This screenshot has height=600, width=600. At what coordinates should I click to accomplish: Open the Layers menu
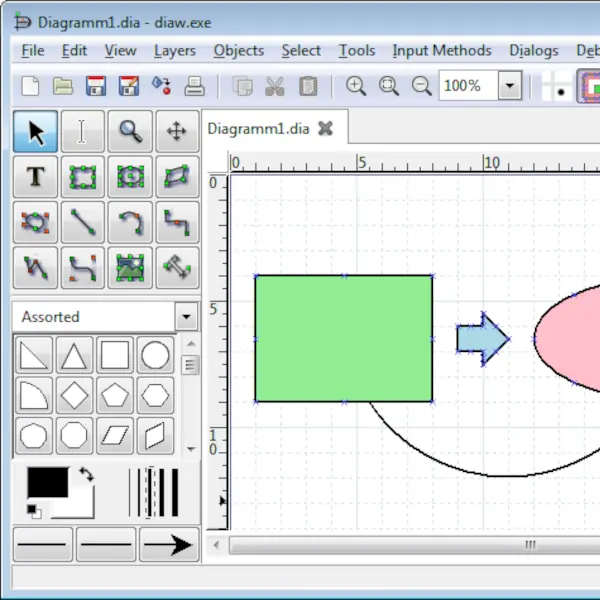[x=174, y=50]
